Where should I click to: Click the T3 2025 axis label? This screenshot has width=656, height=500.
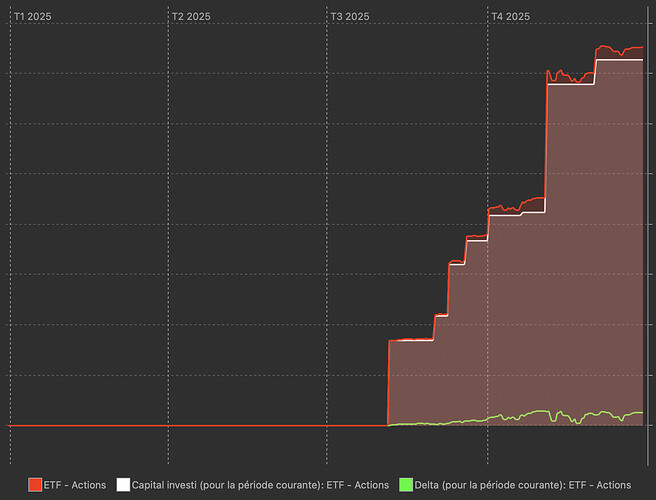point(350,17)
